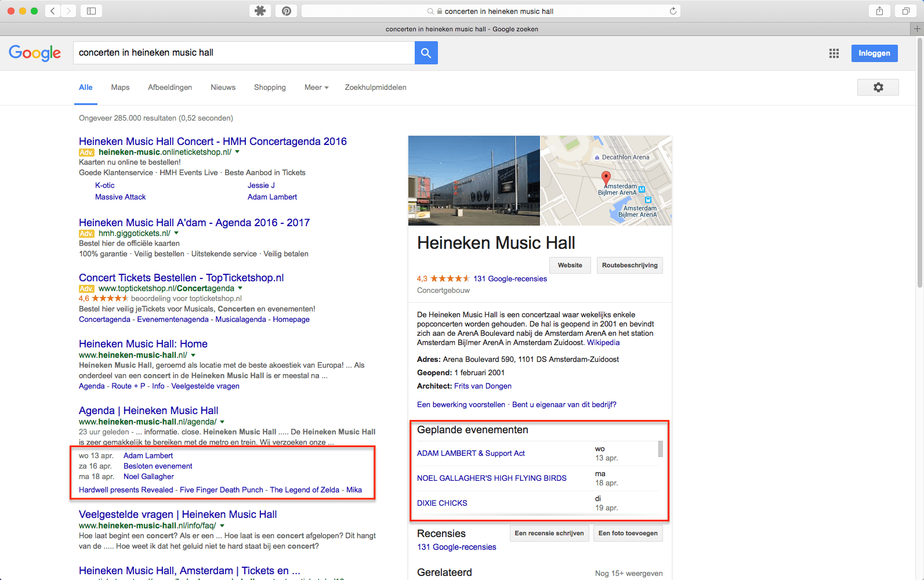This screenshot has width=924, height=580.
Task: Click the Safari Share icon
Action: point(879,11)
